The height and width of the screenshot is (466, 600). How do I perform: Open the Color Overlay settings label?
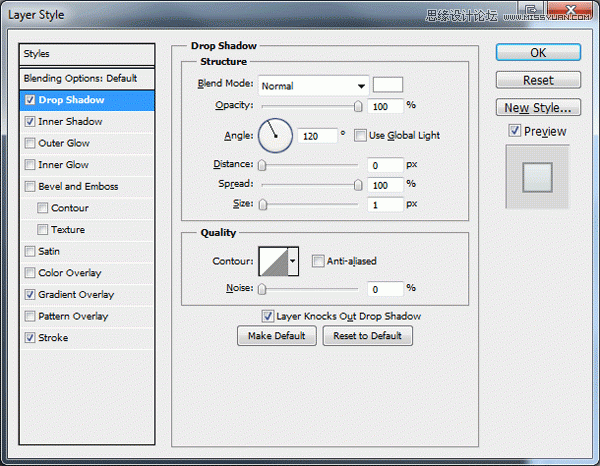click(70, 273)
